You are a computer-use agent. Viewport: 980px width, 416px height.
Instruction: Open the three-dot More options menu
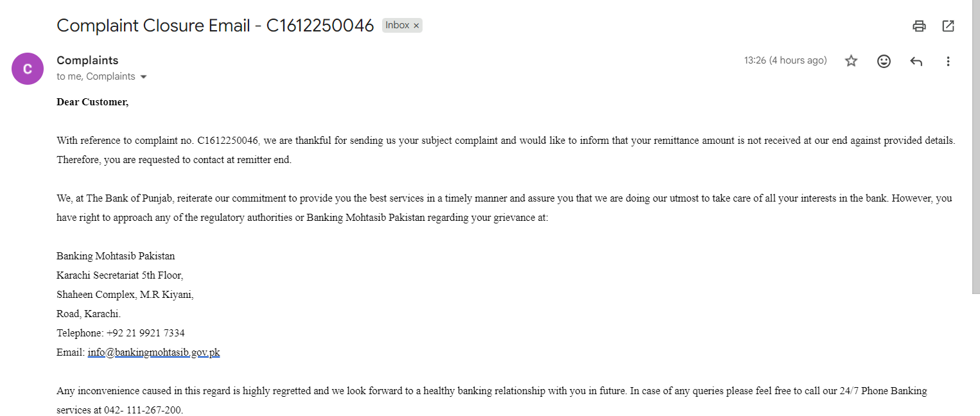click(948, 61)
